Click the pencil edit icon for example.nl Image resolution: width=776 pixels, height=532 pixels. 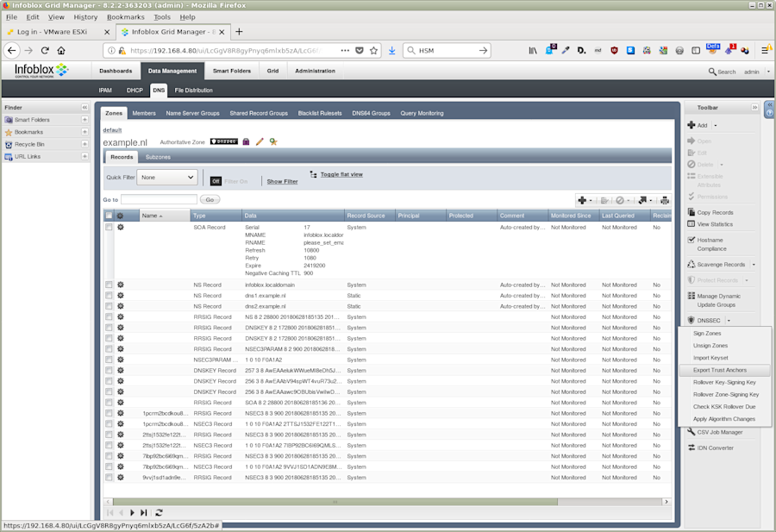click(x=260, y=141)
